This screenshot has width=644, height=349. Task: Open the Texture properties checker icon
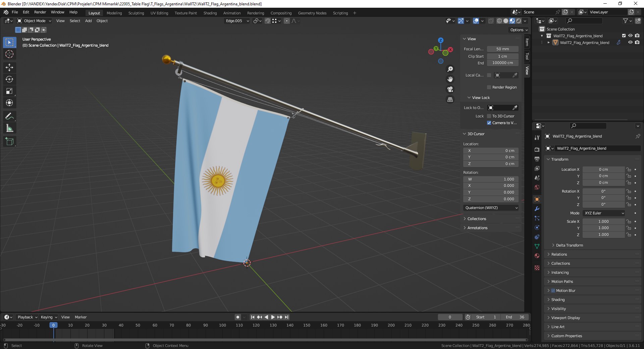(537, 268)
